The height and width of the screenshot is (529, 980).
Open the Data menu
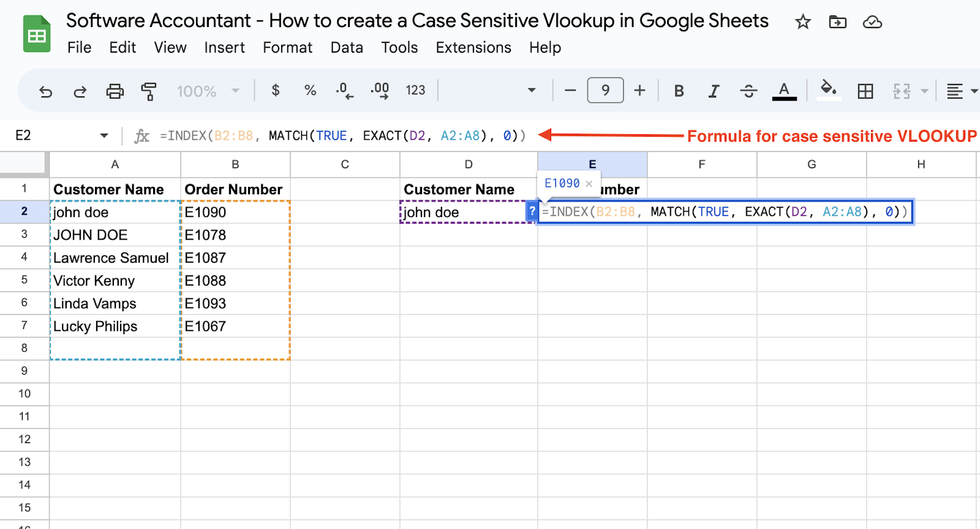click(x=347, y=47)
